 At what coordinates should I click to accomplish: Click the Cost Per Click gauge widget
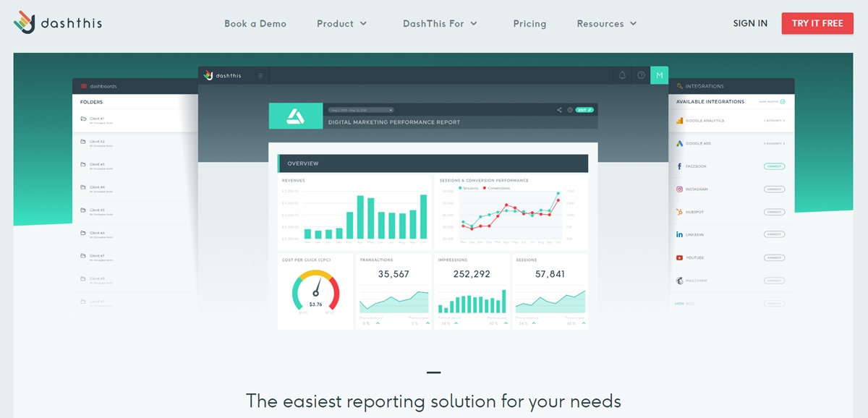point(315,291)
